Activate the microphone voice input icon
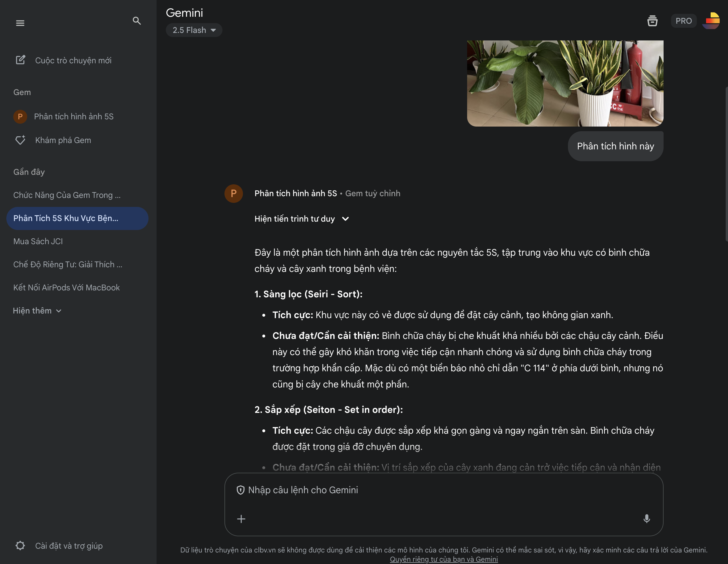 pyautogui.click(x=646, y=519)
